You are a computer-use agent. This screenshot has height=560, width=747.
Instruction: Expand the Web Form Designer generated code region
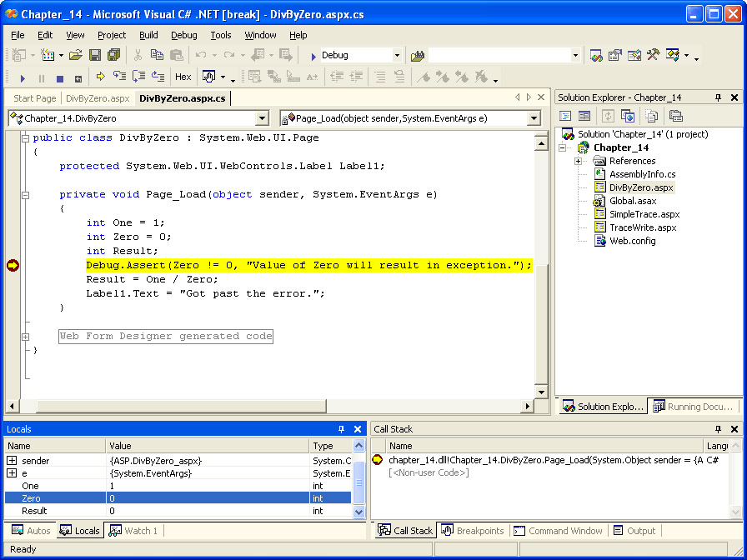point(26,337)
